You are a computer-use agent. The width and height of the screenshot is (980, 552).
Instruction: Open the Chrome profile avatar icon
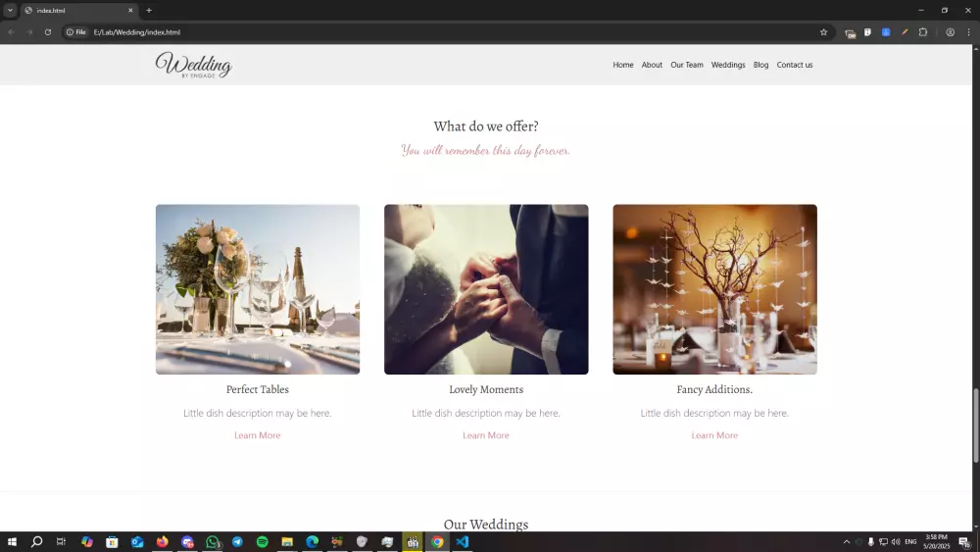(950, 32)
